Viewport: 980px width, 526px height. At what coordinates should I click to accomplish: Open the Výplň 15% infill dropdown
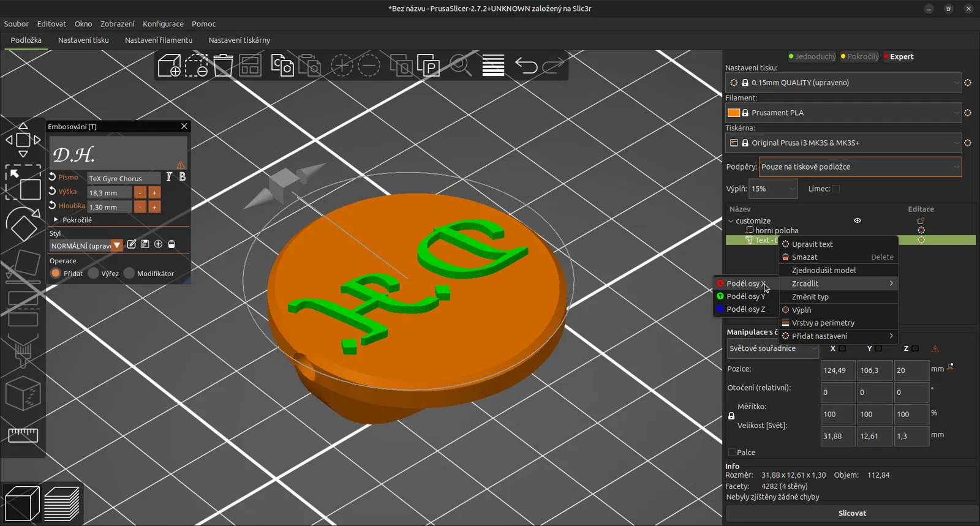coord(774,189)
